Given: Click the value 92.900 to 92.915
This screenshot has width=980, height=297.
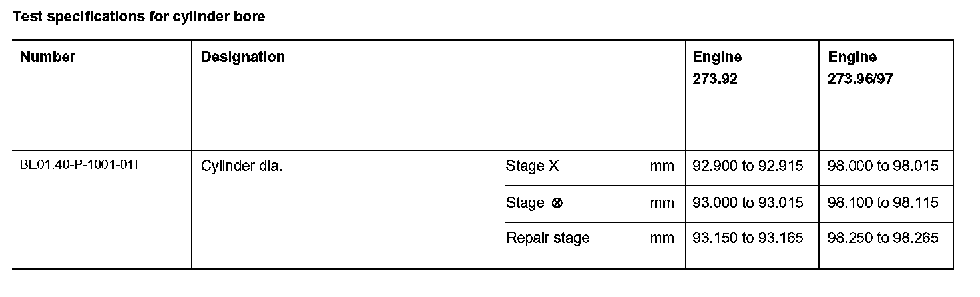Looking at the screenshot, I should tap(748, 166).
